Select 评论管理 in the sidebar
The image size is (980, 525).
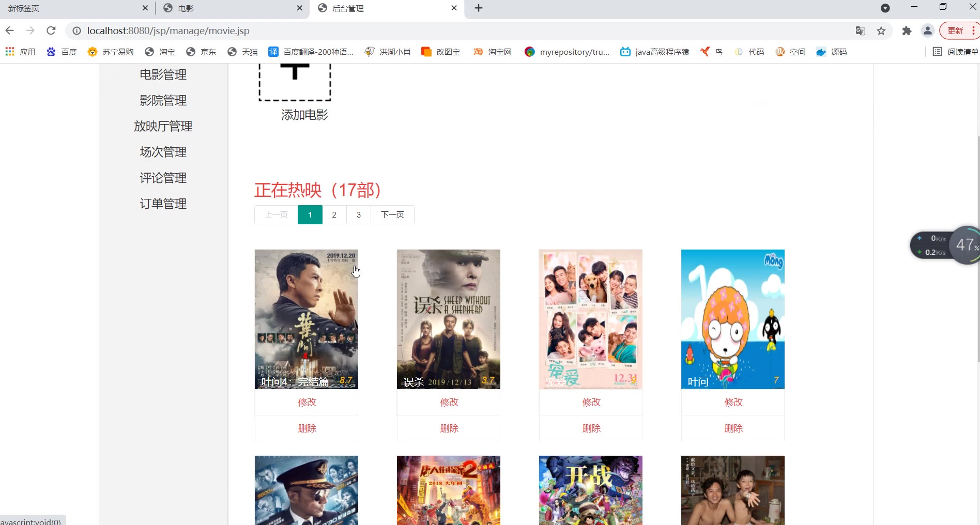point(163,178)
